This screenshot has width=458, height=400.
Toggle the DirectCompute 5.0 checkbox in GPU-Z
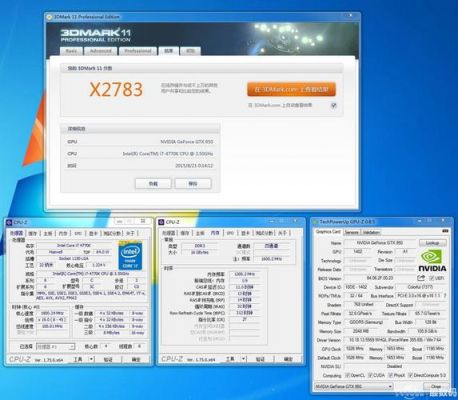click(411, 375)
